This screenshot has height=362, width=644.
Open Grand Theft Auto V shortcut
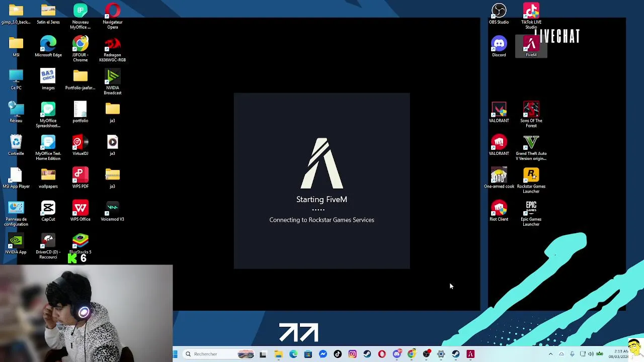tap(531, 148)
